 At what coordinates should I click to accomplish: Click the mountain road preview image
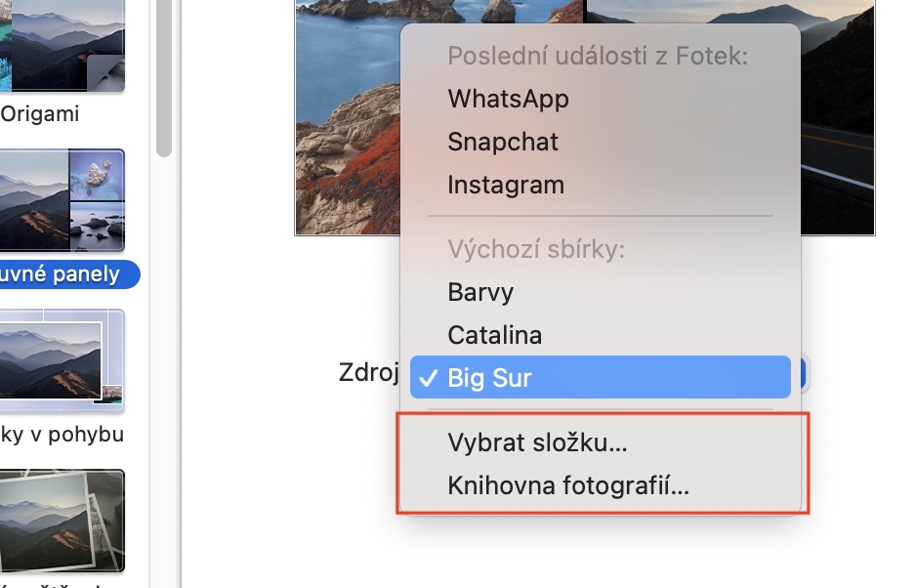[x=838, y=117]
